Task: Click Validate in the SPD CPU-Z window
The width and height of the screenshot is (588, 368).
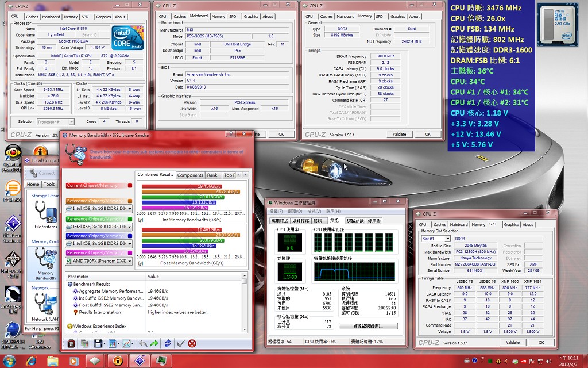Action: pyautogui.click(x=513, y=342)
